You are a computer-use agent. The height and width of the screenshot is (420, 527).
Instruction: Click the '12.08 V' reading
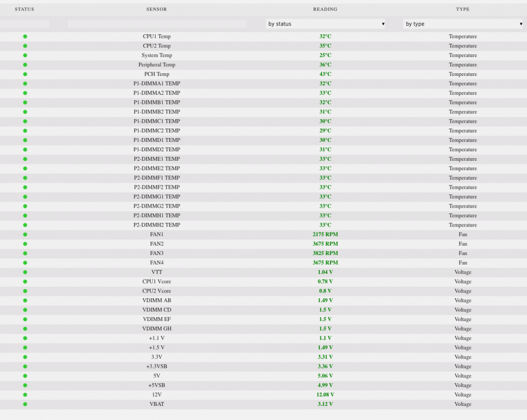[x=325, y=395]
